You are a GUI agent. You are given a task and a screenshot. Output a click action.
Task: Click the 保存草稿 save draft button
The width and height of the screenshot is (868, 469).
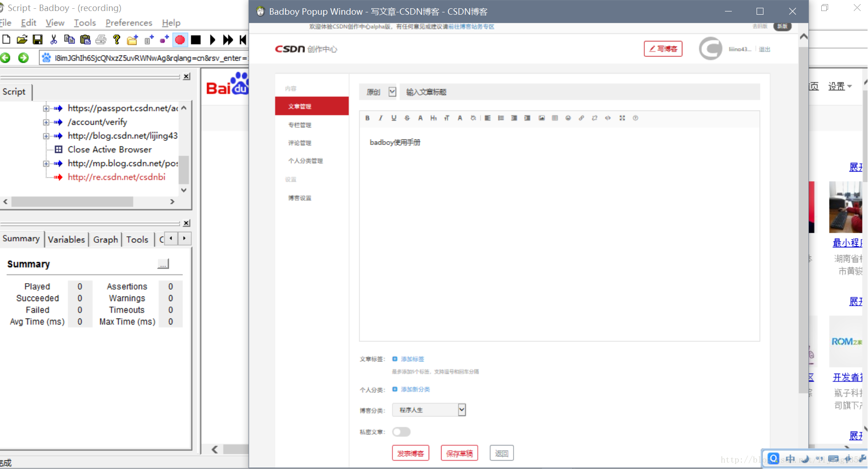[459, 453]
